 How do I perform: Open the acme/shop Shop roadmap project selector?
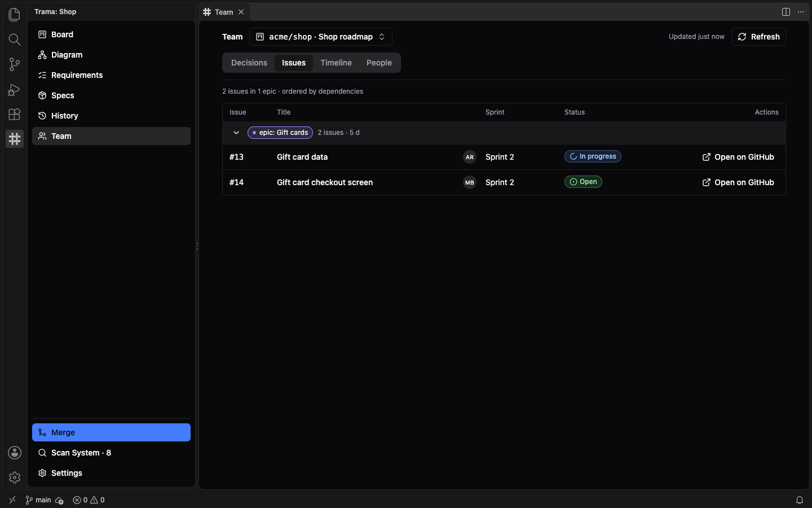click(x=321, y=37)
